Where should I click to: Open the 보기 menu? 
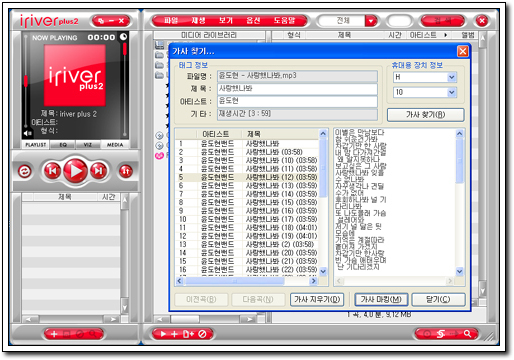pos(226,21)
